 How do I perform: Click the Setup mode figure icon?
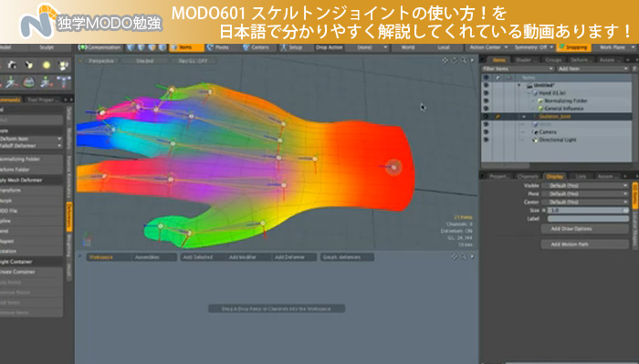click(x=284, y=47)
